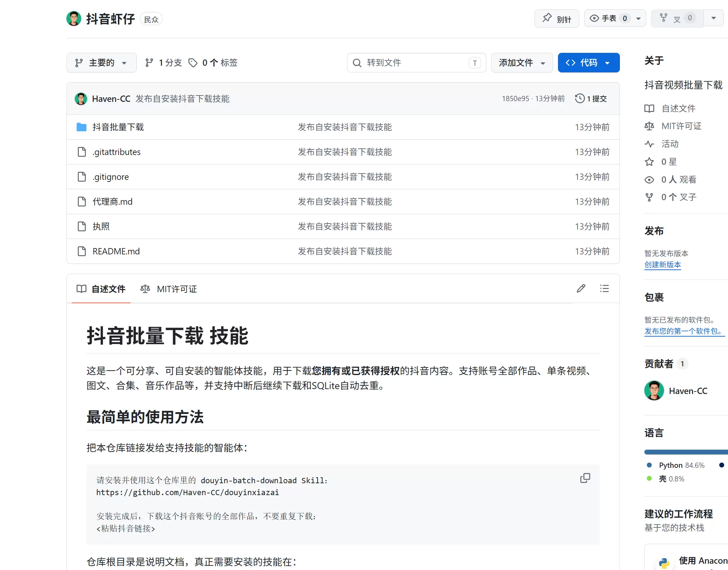728x570 pixels.
Task: Click the file icon beside .gitignore
Action: coord(82,177)
